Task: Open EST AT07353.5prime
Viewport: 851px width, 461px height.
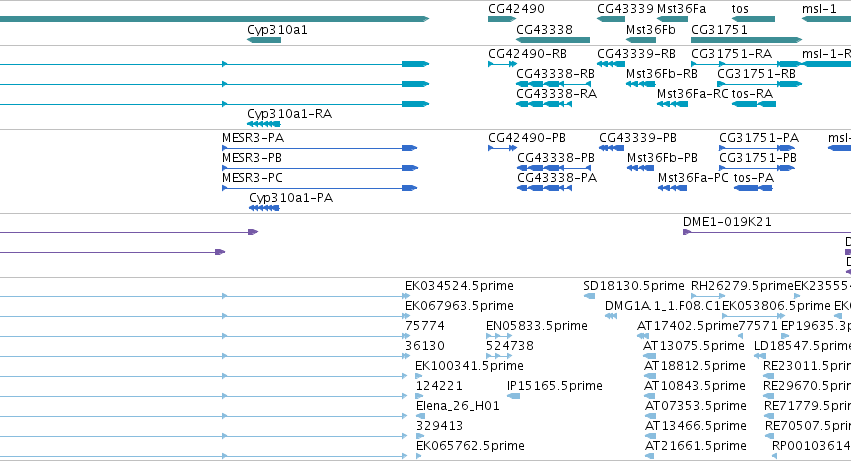Action: (696, 406)
